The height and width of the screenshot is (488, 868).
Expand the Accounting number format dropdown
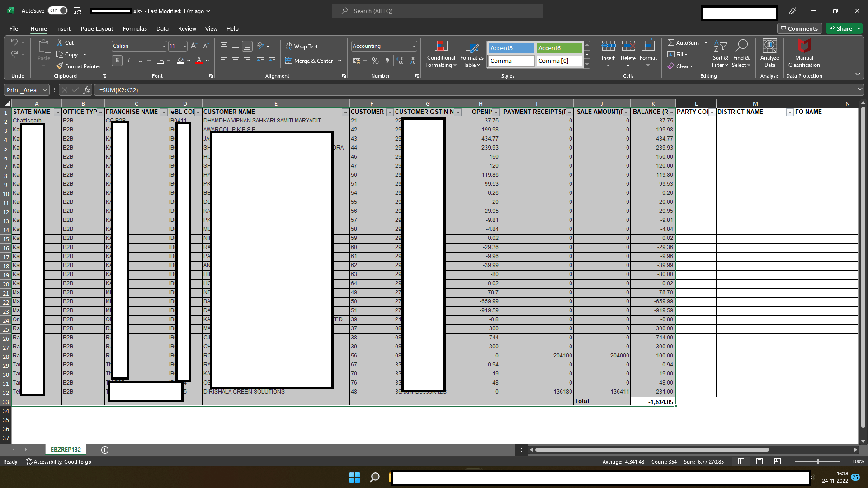[x=414, y=46]
